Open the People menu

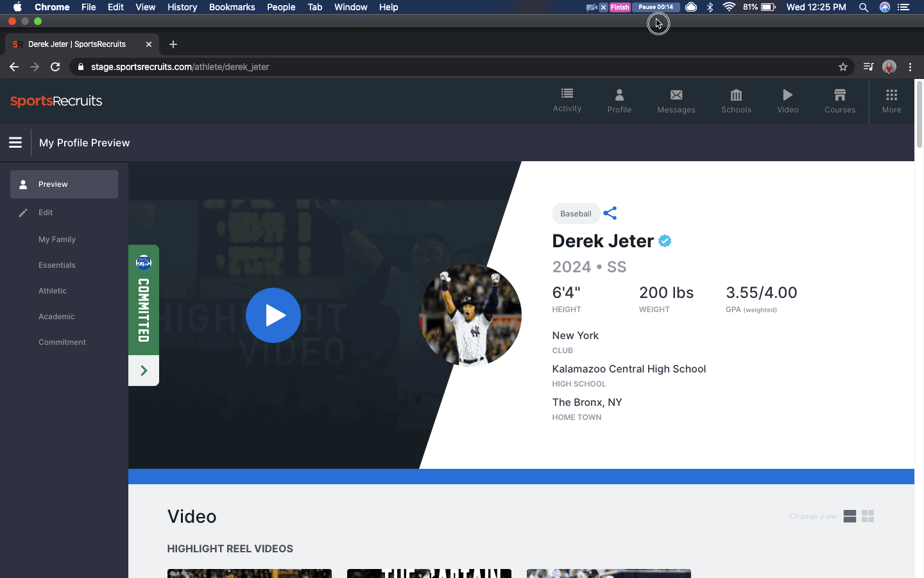point(281,7)
